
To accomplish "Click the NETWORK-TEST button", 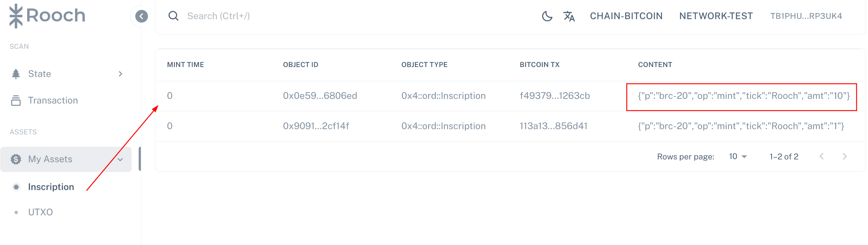I will point(716,16).
